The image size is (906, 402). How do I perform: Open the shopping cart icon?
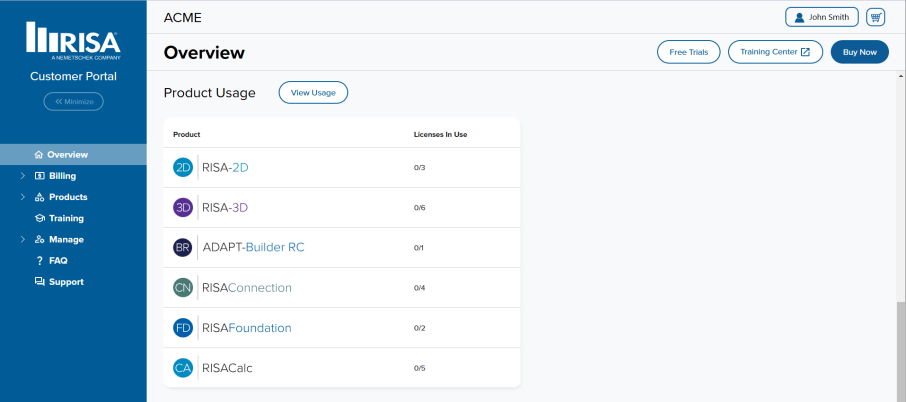tap(875, 17)
